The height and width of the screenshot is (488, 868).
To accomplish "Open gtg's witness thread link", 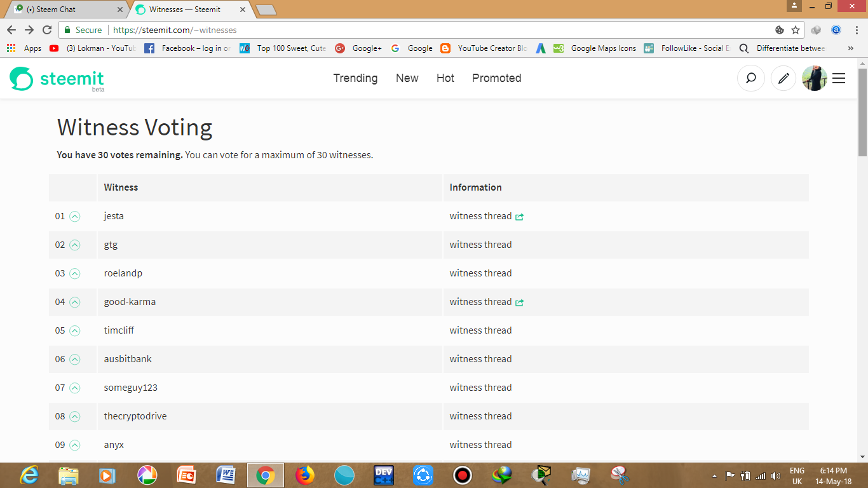I will (x=480, y=245).
